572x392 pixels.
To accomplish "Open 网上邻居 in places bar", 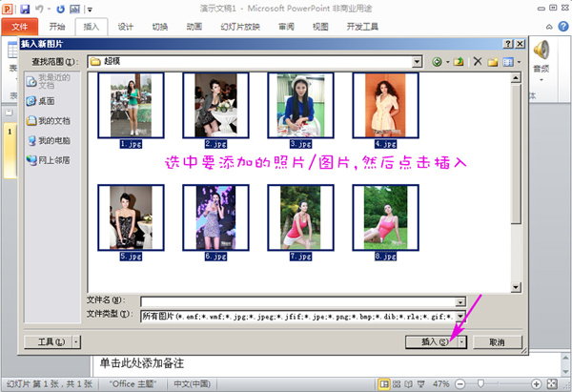I will tap(48, 160).
